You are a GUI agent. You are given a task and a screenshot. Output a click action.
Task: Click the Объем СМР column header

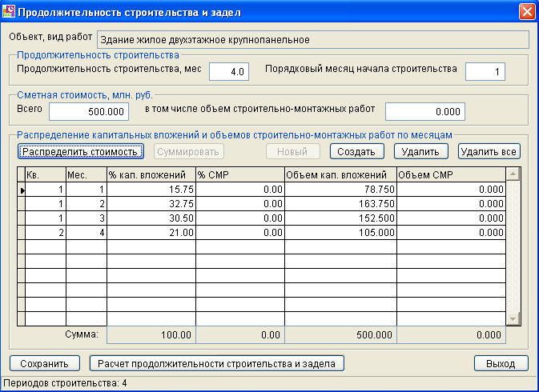coord(452,174)
